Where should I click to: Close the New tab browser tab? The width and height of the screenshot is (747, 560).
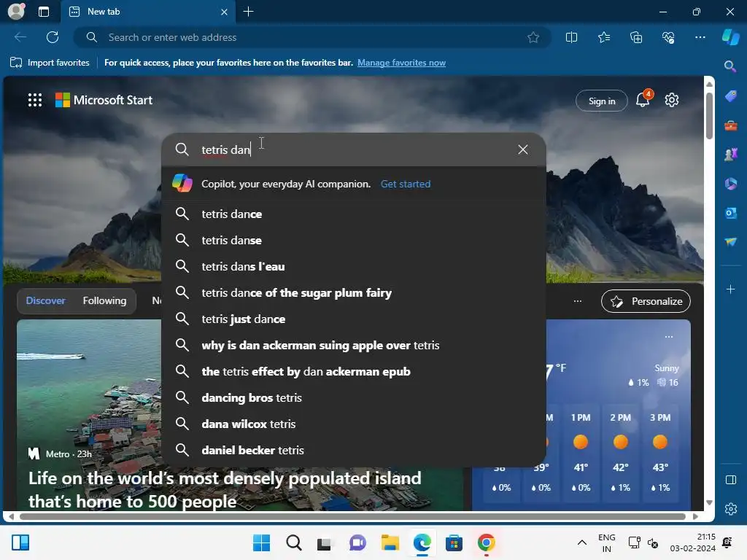click(224, 12)
